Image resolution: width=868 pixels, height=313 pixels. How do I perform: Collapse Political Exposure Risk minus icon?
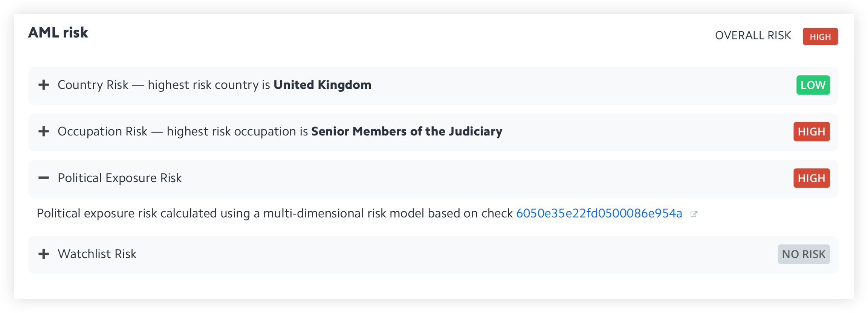pyautogui.click(x=44, y=178)
